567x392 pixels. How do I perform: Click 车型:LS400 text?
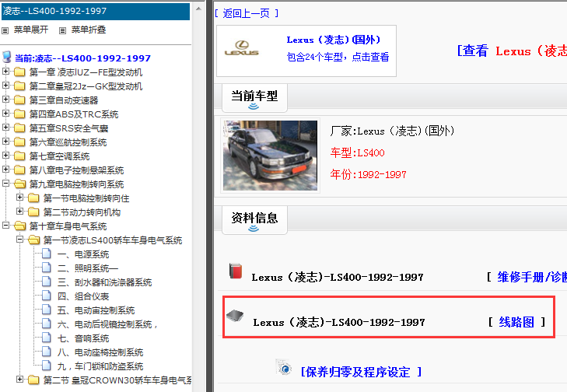[x=357, y=152]
